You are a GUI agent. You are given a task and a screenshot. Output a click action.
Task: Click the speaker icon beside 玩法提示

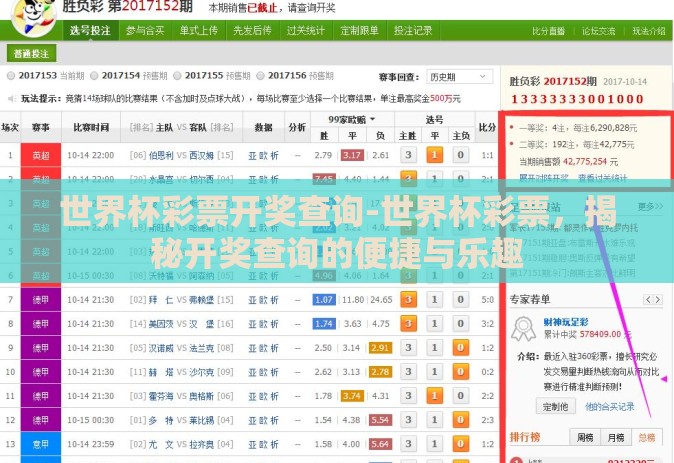click(11, 99)
